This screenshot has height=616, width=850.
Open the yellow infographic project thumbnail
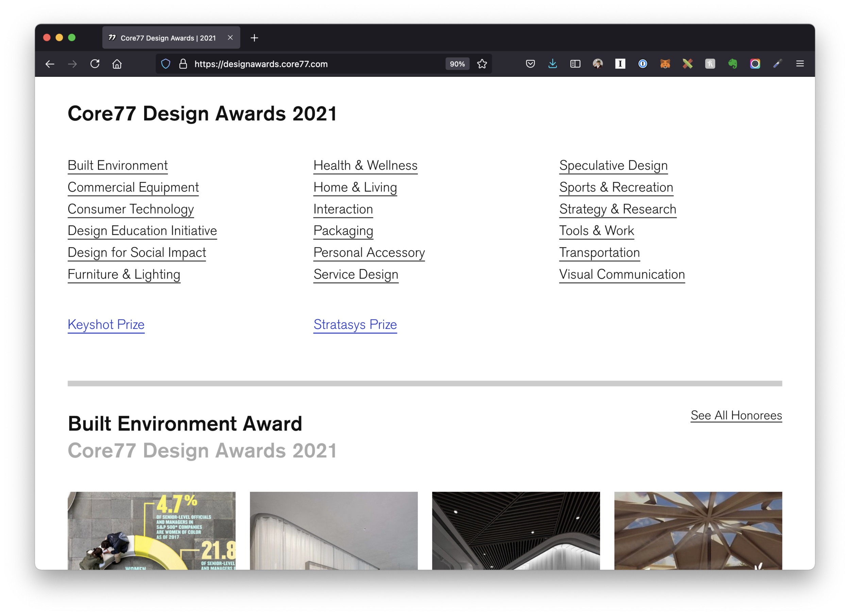coord(151,531)
